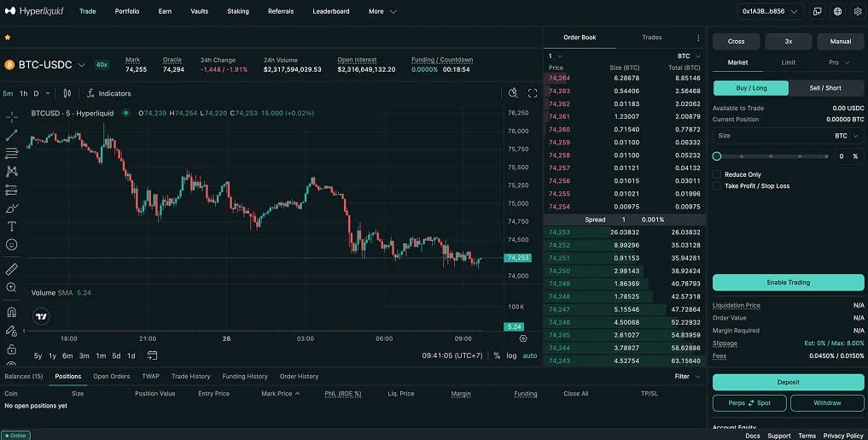Expand the chart timeframe dropdown arrow
This screenshot has width=868, height=440.
[x=48, y=93]
